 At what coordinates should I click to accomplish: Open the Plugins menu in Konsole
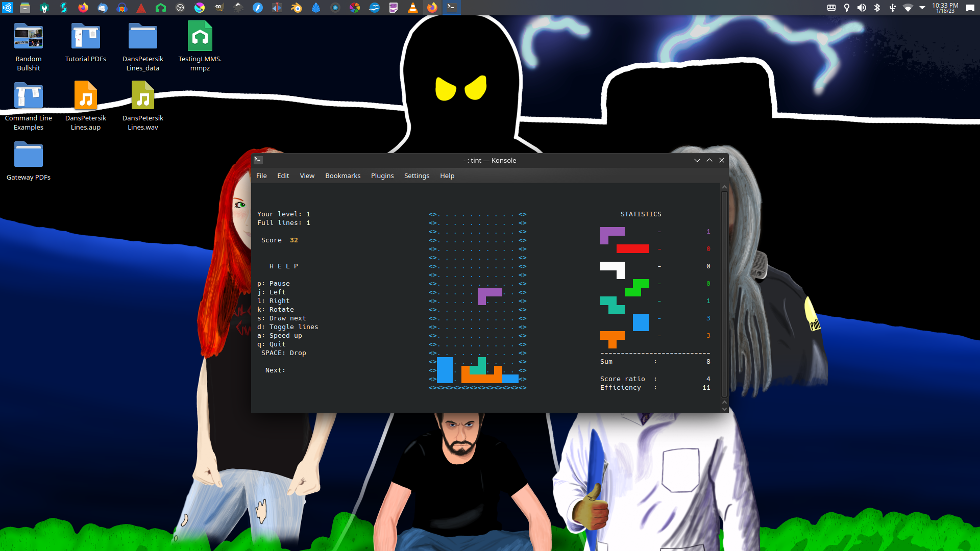pos(382,176)
